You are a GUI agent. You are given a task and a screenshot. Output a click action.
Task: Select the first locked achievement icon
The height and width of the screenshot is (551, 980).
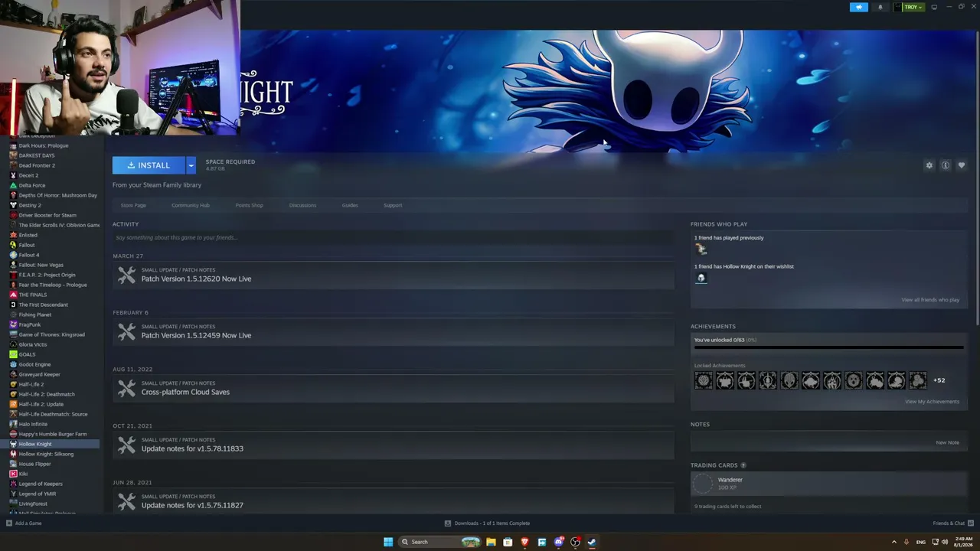[704, 380]
